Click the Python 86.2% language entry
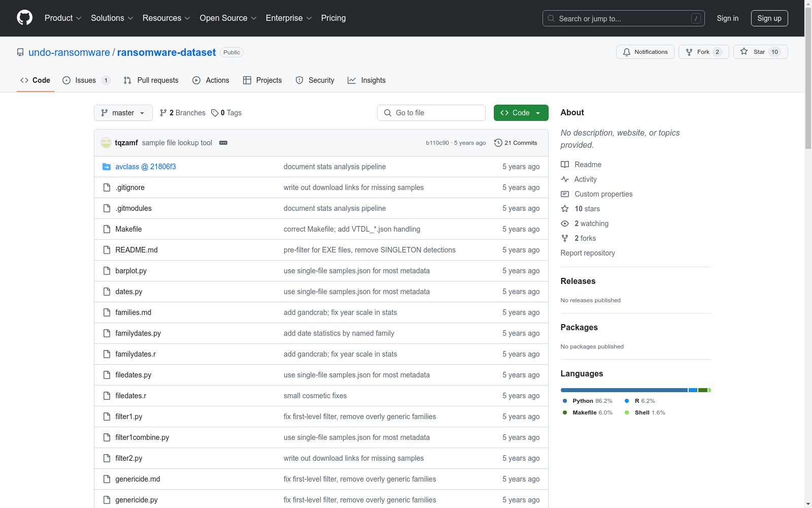812x508 pixels. (x=588, y=401)
